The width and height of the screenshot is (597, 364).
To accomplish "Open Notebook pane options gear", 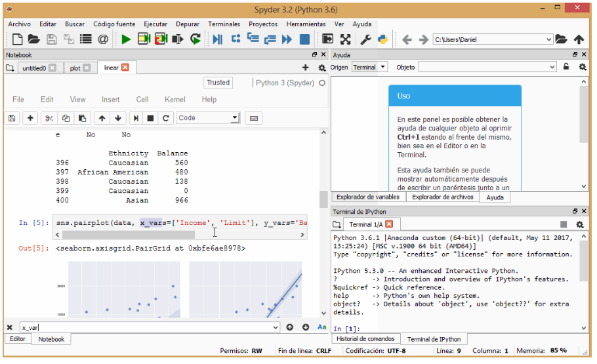I will (321, 68).
